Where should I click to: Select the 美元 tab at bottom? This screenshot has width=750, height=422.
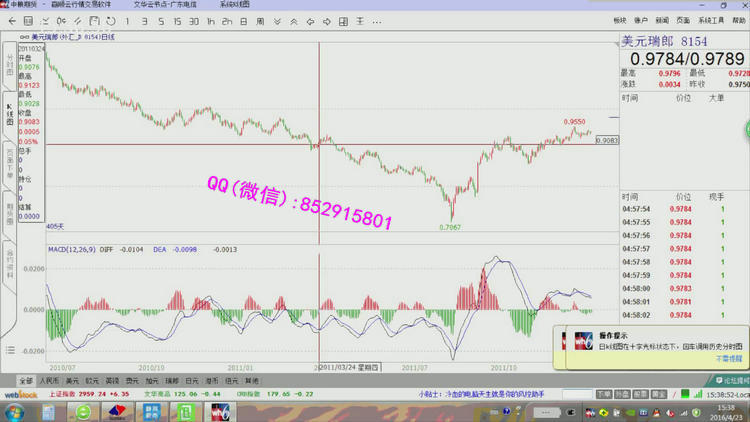(72, 381)
